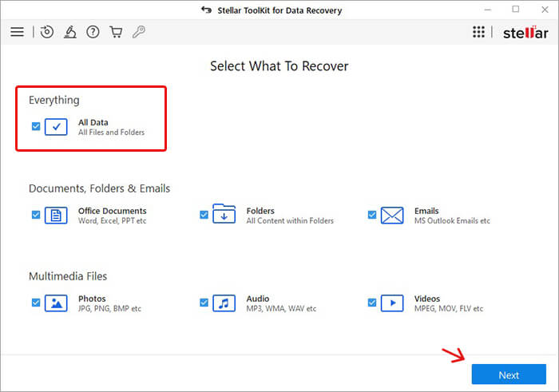Screen dimensions: 559x392
Task: Toggle the Folders checkbox
Action: pyautogui.click(x=204, y=215)
